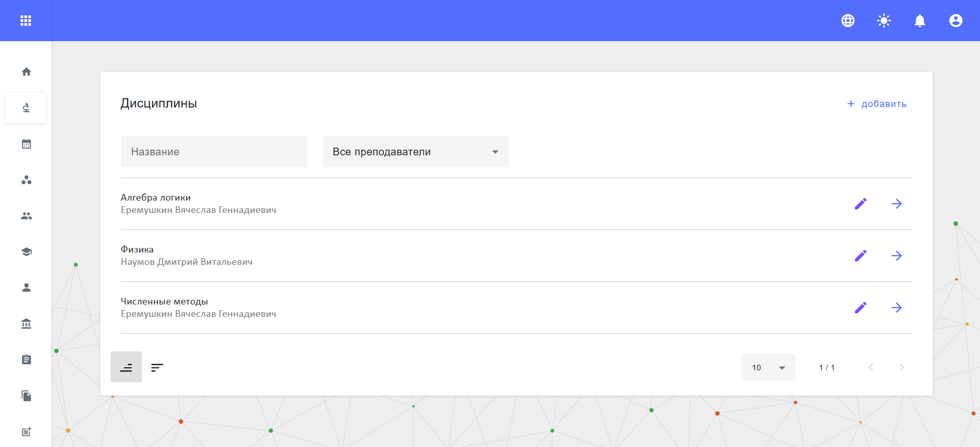The width and height of the screenshot is (980, 447).
Task: Open the clipboard tasks sidebar item
Action: (26, 360)
